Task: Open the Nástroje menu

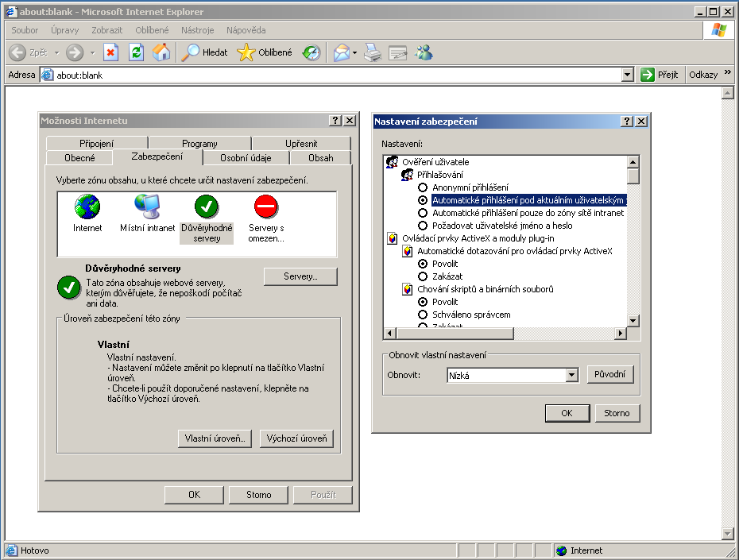Action: 197,30
